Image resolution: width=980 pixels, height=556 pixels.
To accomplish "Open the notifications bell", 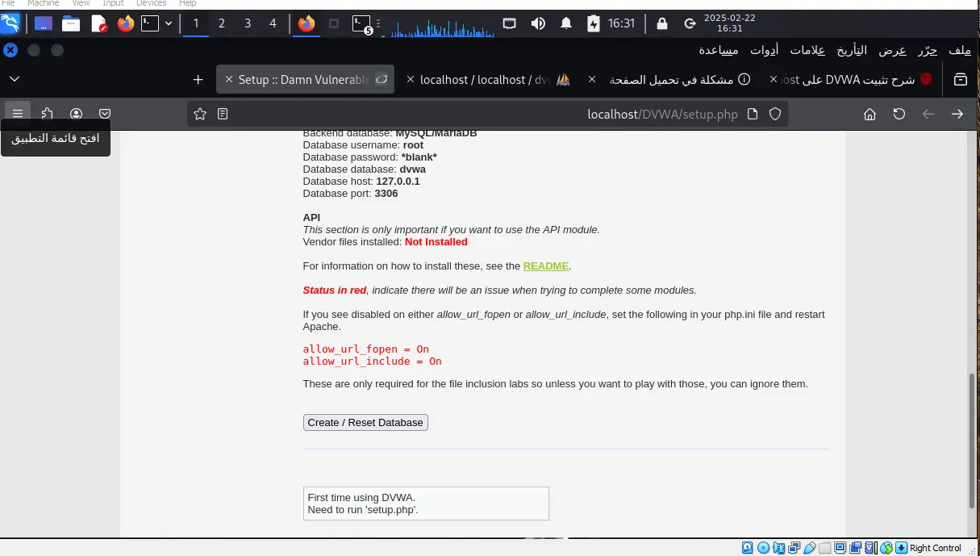I will [x=566, y=23].
